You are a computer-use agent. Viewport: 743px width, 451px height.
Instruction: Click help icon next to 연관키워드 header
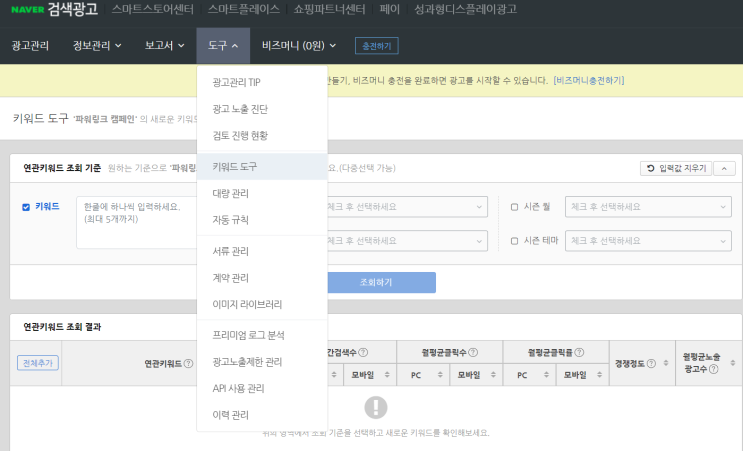188,363
